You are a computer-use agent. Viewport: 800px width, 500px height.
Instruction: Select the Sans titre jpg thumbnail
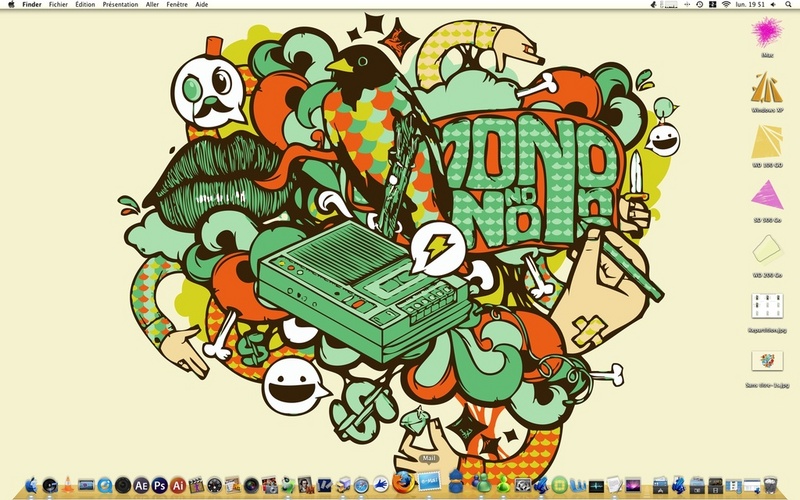click(x=767, y=361)
